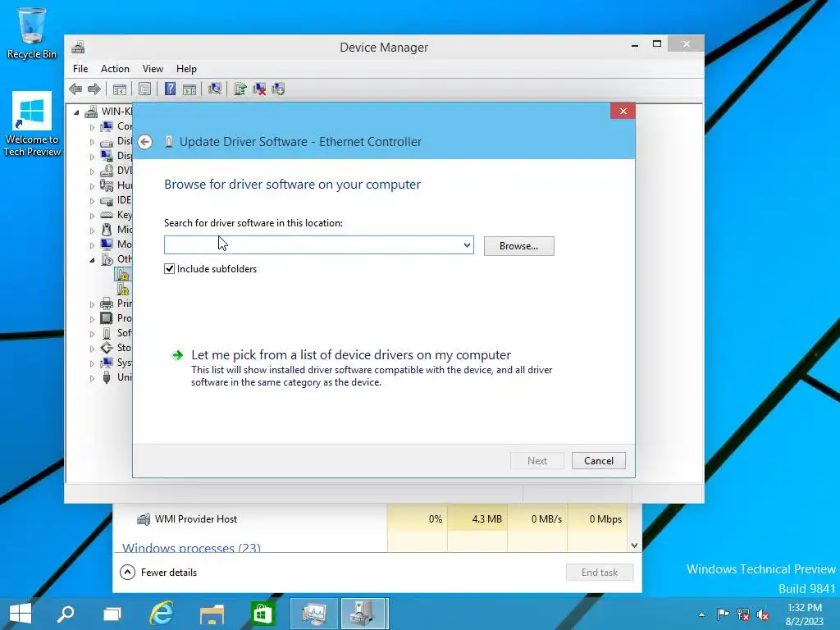Click the Disable device icon with down arrow
This screenshot has height=630, width=840.
278,89
